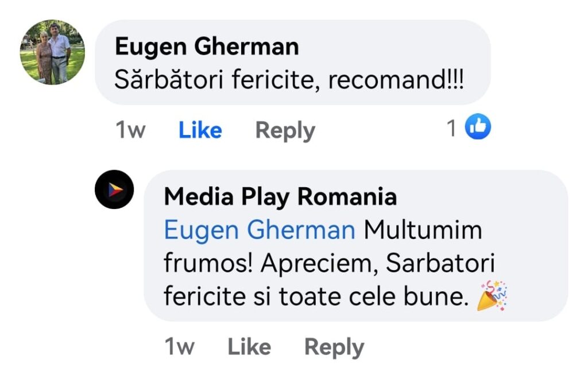This screenshot has height=374, width=588.
Task: Click the 1w timestamp under Eugen's comment
Action: [x=130, y=130]
